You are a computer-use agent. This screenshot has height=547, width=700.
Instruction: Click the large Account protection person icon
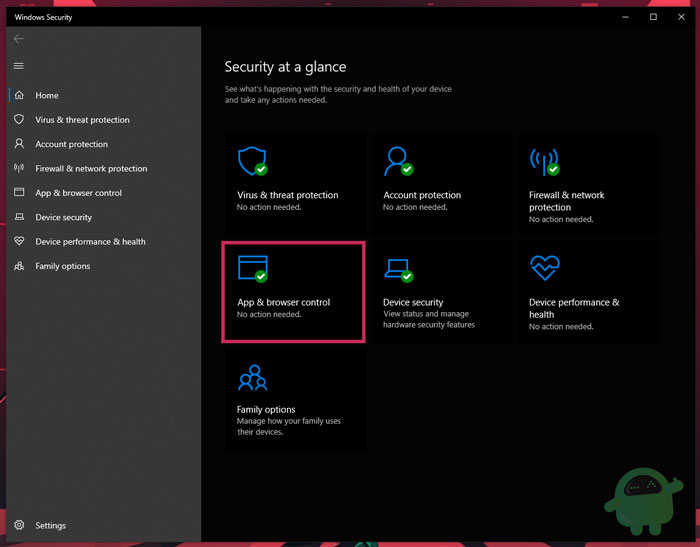point(399,161)
